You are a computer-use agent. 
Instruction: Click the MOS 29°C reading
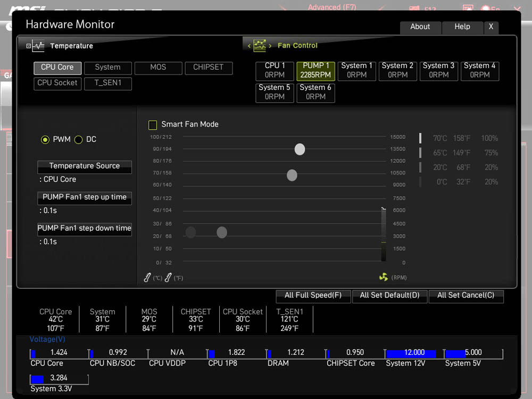(149, 320)
